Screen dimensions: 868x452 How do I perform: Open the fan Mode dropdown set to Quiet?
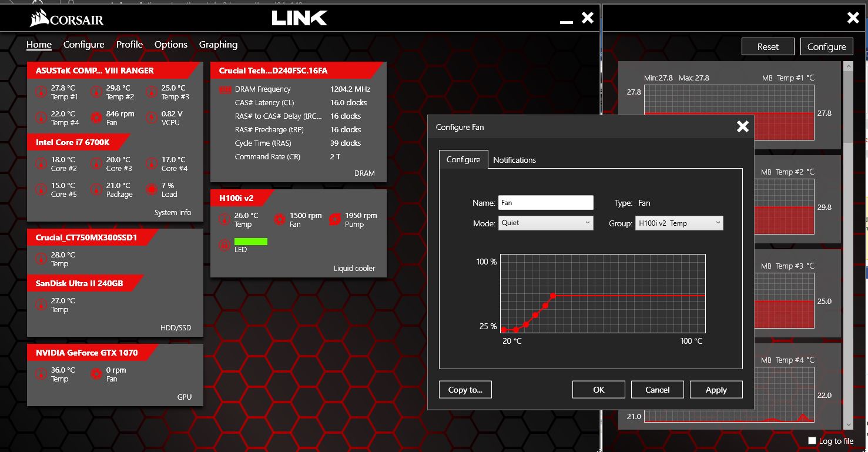coord(546,223)
